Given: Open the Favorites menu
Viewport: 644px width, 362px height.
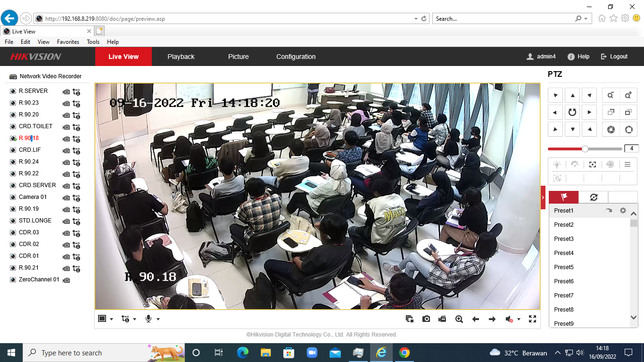Looking at the screenshot, I should point(68,42).
